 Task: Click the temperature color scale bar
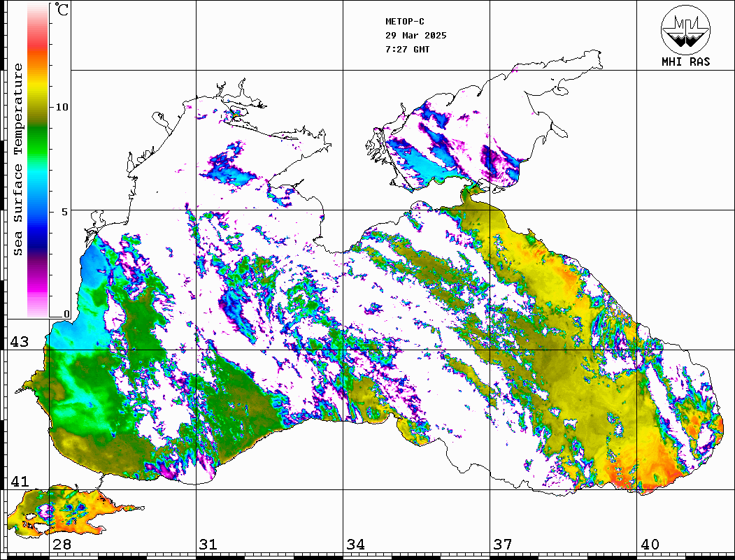pyautogui.click(x=38, y=160)
